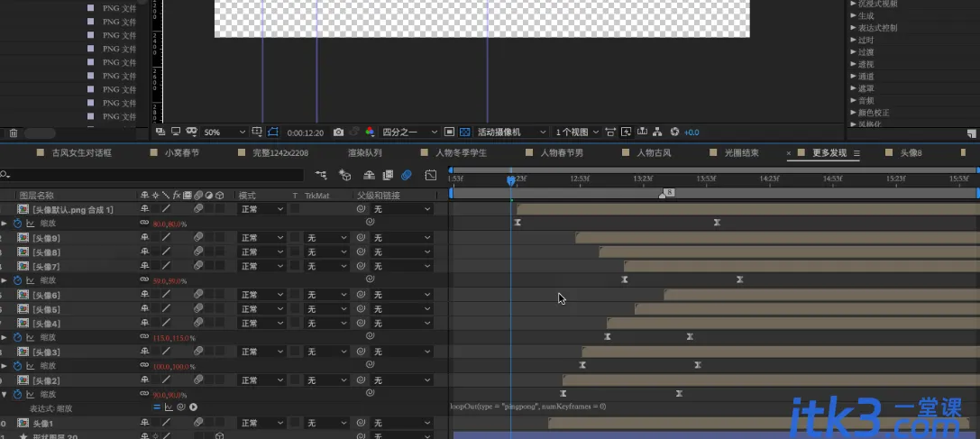Open TrkMat dropdown for 头像9 layer
This screenshot has height=439, width=980.
point(326,238)
